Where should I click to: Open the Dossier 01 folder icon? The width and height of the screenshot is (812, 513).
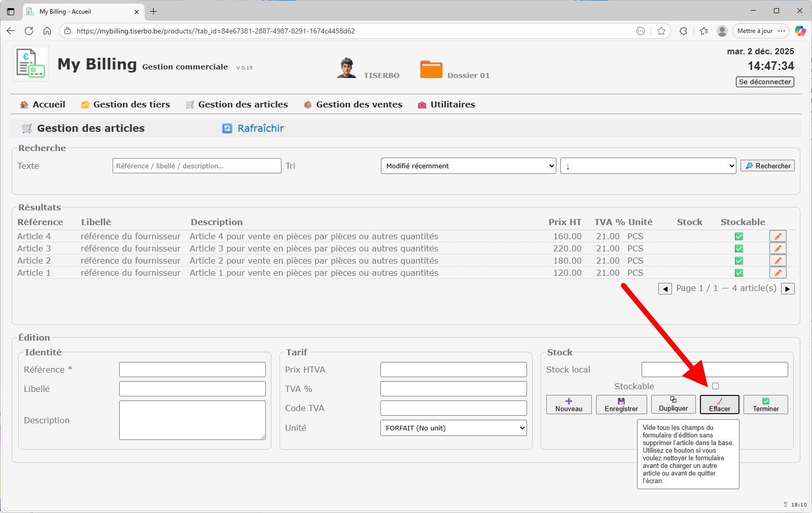click(x=431, y=69)
